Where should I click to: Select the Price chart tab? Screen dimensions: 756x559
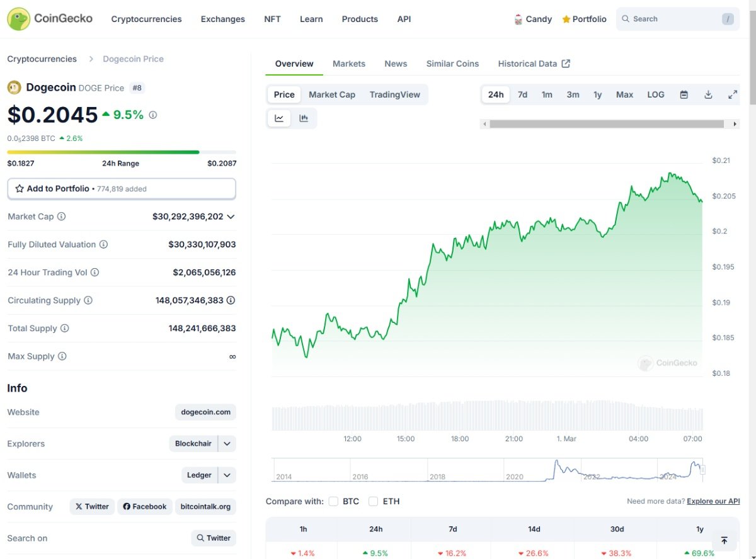click(x=284, y=94)
